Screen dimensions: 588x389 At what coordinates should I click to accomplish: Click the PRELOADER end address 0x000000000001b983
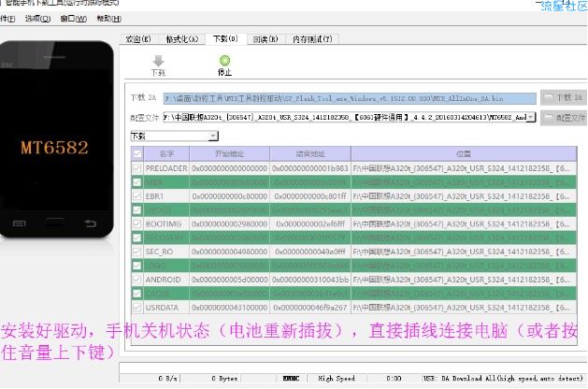(310, 168)
